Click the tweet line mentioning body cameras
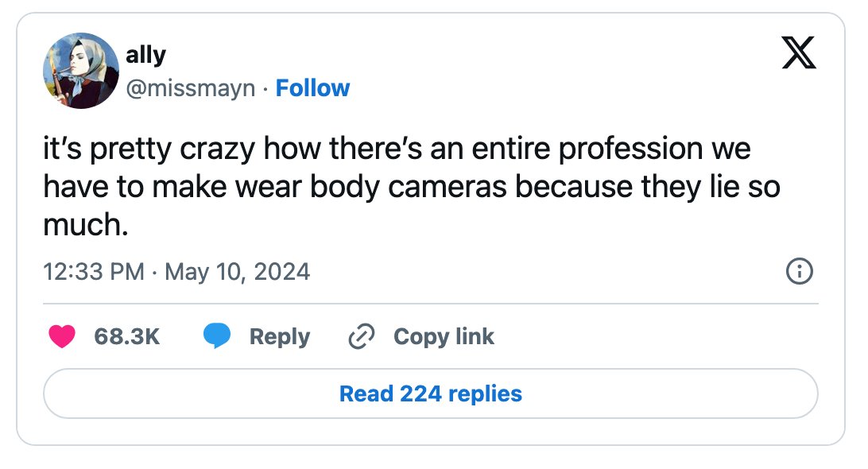868x469 pixels. pyautogui.click(x=412, y=187)
